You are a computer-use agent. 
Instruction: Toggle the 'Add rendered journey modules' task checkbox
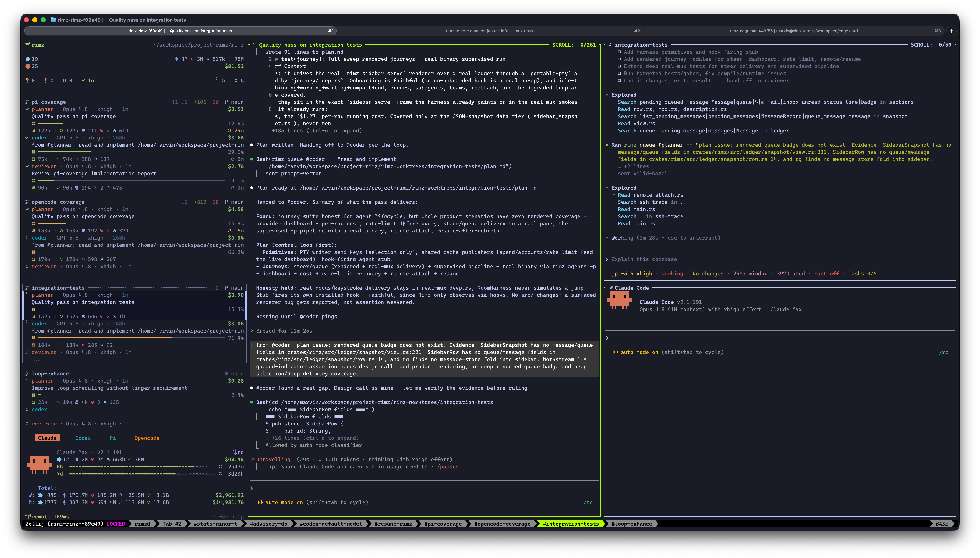click(619, 59)
